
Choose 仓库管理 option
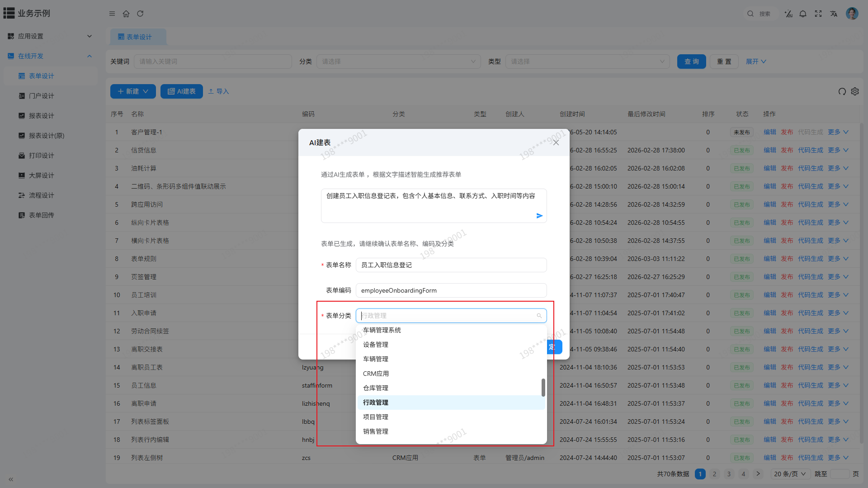pyautogui.click(x=451, y=388)
